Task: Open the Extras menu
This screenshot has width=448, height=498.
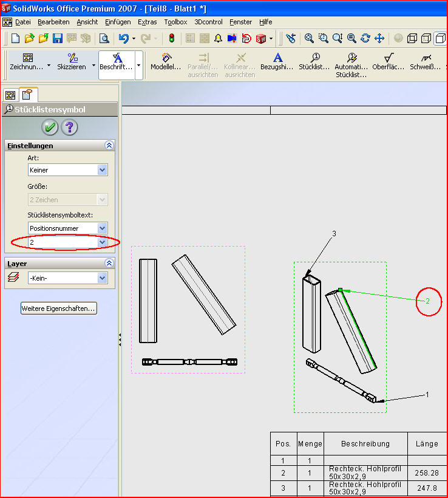Action: (x=148, y=22)
